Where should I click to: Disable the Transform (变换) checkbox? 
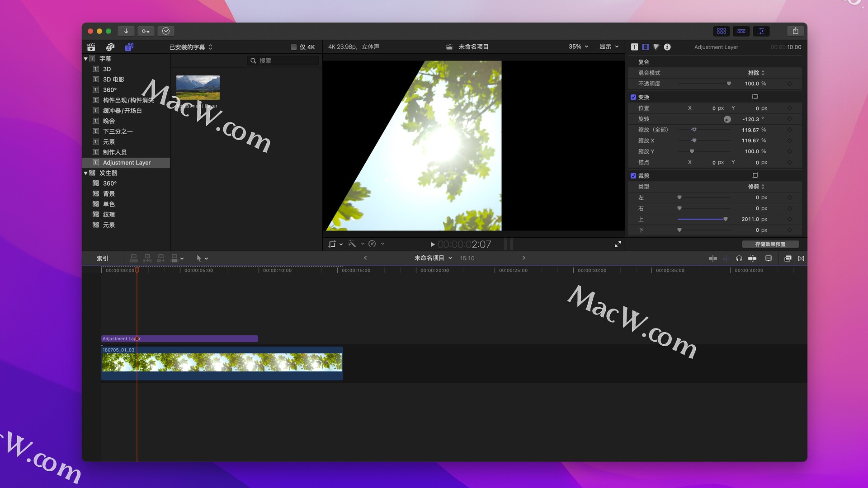pyautogui.click(x=633, y=97)
